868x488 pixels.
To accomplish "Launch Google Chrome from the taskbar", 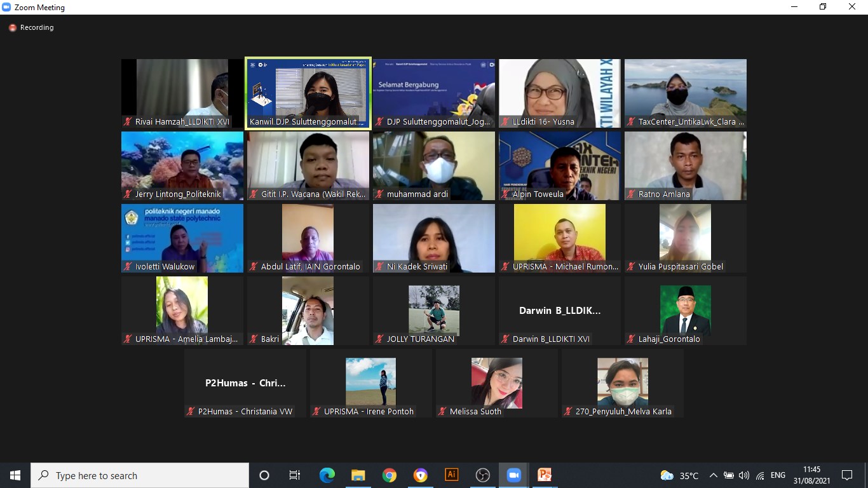I will (x=390, y=475).
